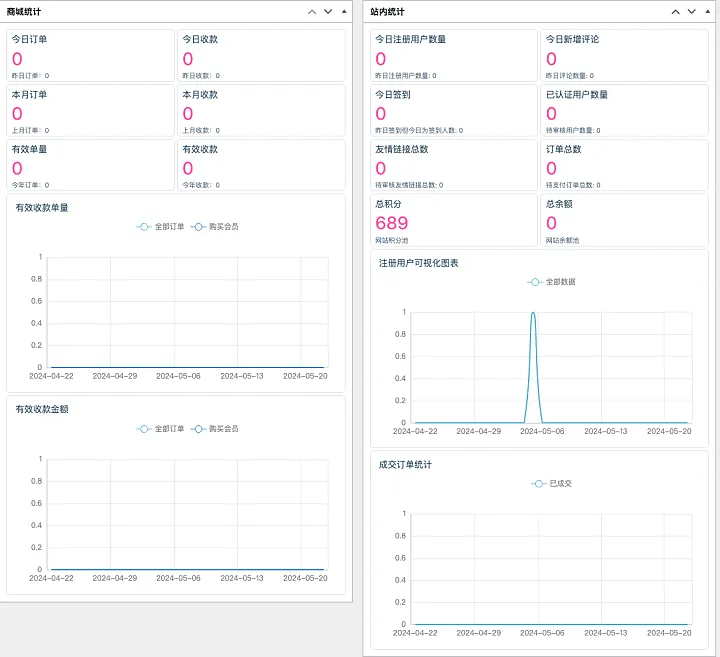
Task: Toggle 购买会员 legend in 有效收款金额 chart
Action: click(214, 429)
